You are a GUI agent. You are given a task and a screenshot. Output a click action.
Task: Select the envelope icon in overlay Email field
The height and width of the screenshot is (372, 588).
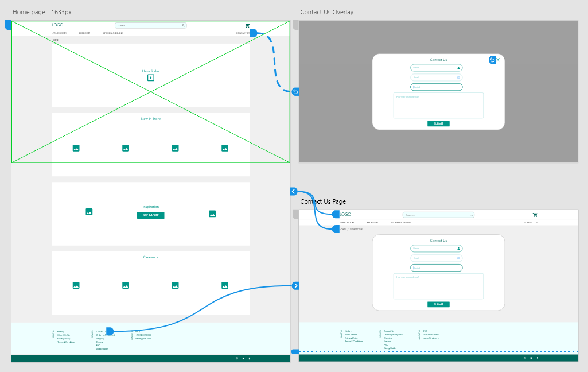coord(458,77)
